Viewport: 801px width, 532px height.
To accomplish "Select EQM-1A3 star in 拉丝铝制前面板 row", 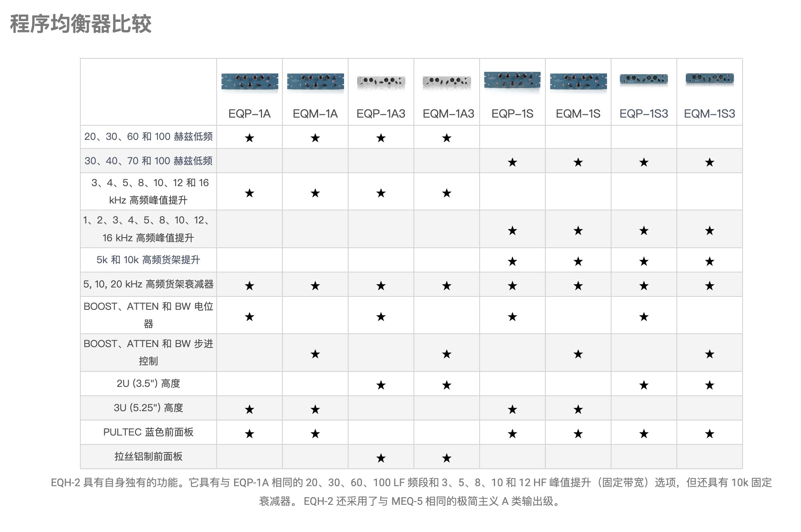I will click(447, 458).
